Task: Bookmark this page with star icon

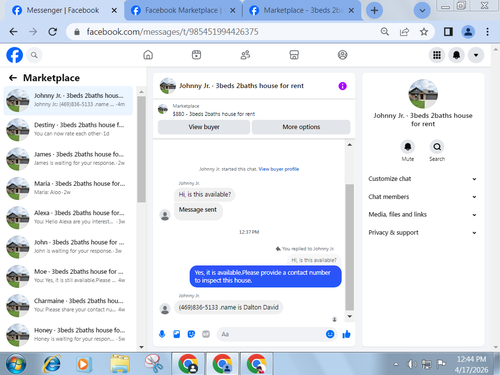Action: point(424,32)
